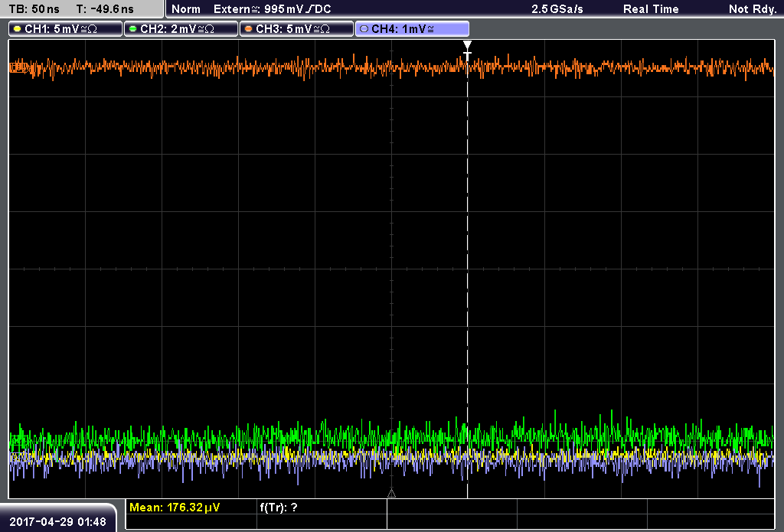Click the time reference triangle at grid bottom

tap(391, 494)
